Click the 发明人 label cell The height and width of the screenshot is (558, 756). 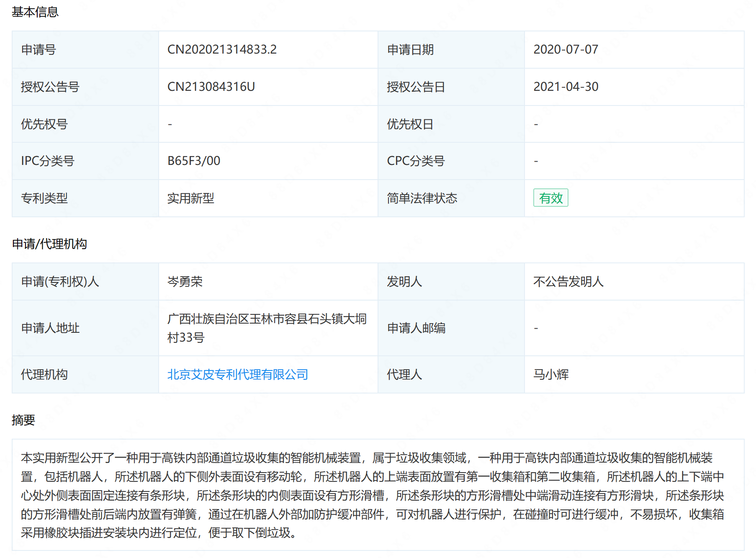[x=451, y=281]
